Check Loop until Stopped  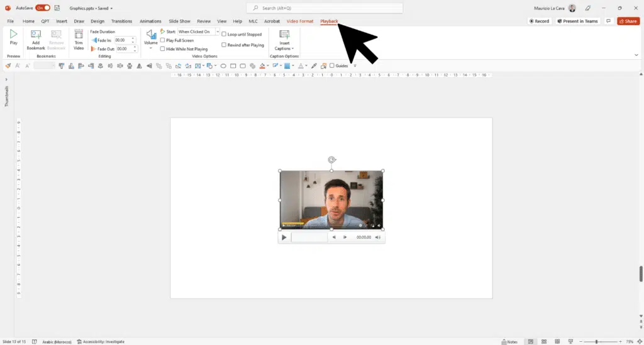click(224, 35)
